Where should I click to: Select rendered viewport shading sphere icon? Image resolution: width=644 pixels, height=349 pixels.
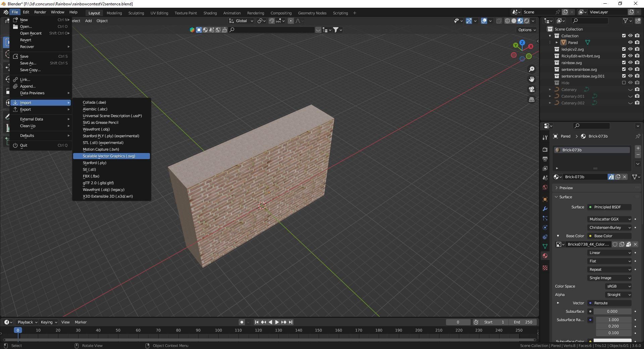click(x=527, y=21)
